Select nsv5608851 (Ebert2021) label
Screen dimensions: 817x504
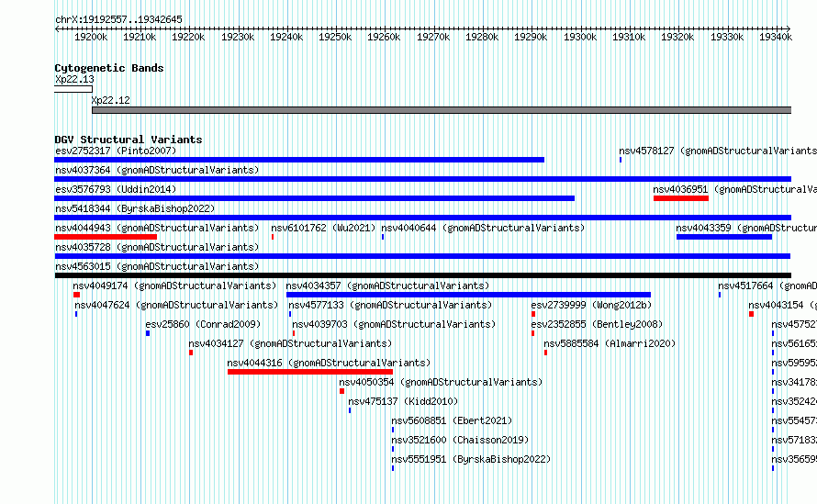(452, 420)
